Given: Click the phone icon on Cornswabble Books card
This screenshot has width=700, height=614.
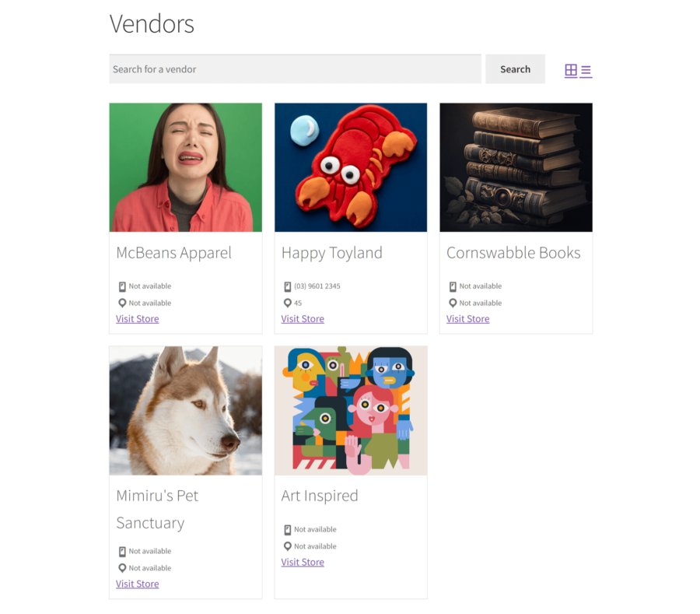Looking at the screenshot, I should [452, 286].
